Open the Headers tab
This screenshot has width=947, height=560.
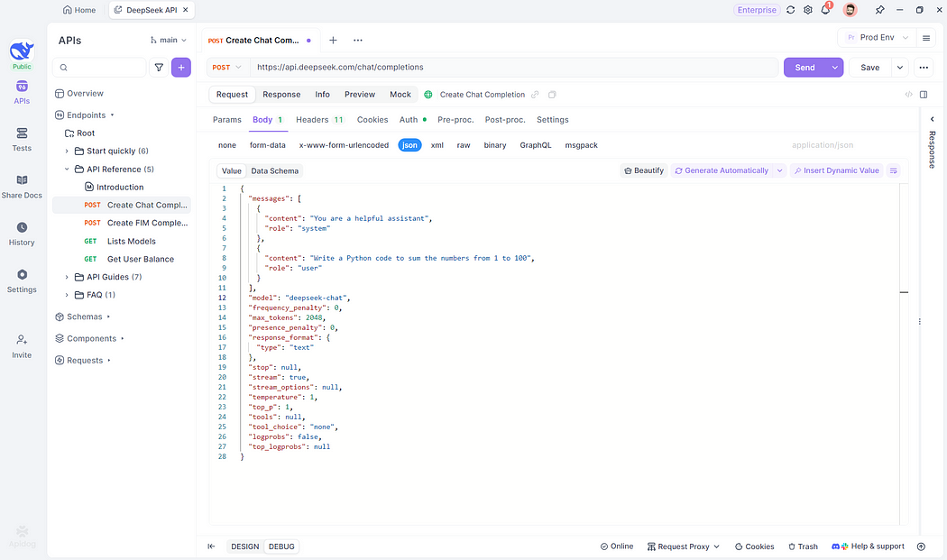(x=319, y=120)
